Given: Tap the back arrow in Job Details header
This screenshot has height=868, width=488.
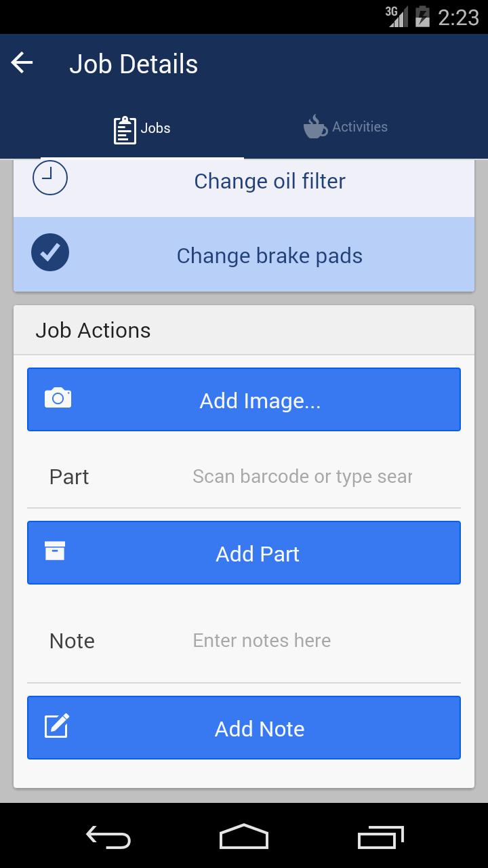Looking at the screenshot, I should pos(22,64).
